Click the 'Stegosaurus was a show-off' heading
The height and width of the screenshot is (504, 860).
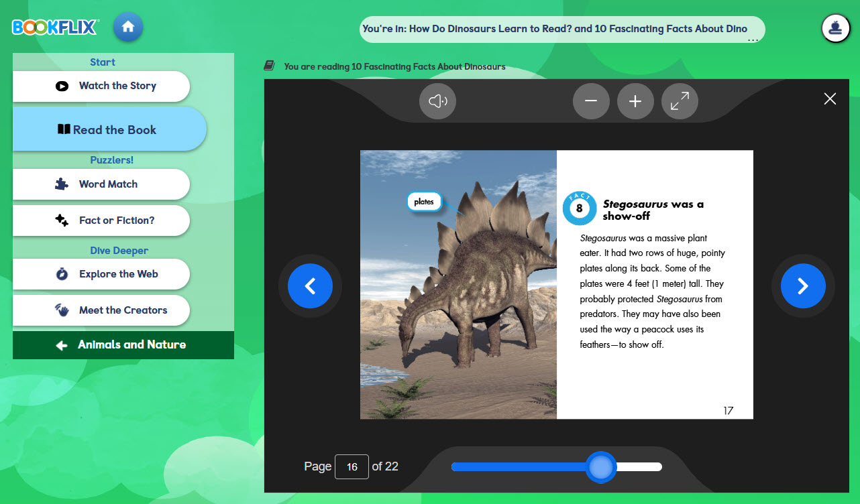(x=653, y=210)
